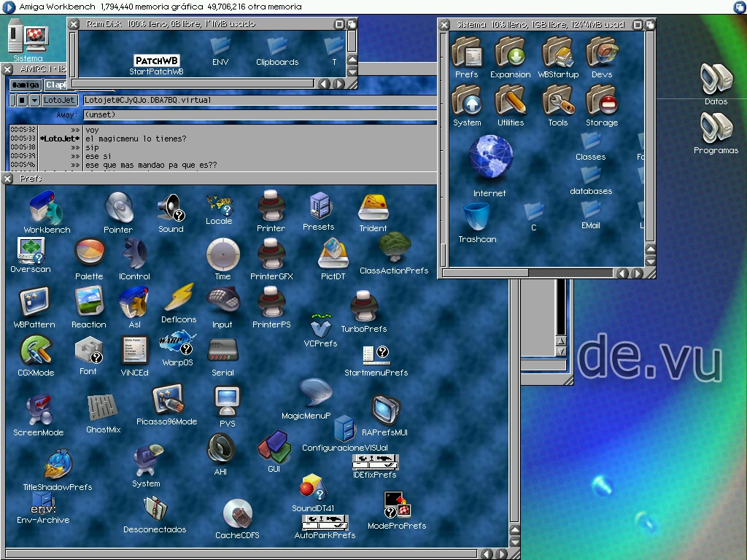This screenshot has width=747, height=560.
Task: Click the LotoJet nick button
Action: [x=59, y=100]
